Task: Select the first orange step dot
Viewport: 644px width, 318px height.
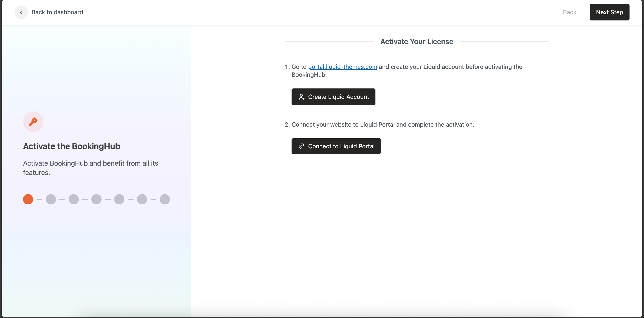Action: pos(28,199)
